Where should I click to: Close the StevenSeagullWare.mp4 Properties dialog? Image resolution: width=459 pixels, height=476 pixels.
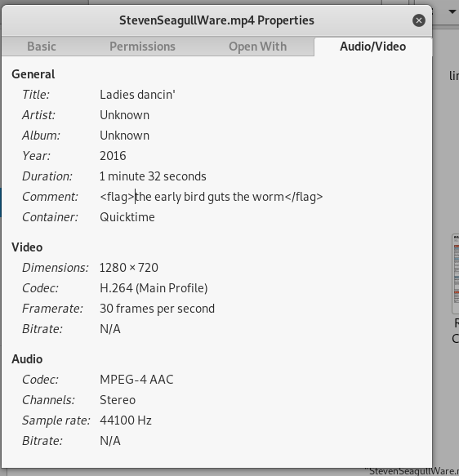(419, 20)
